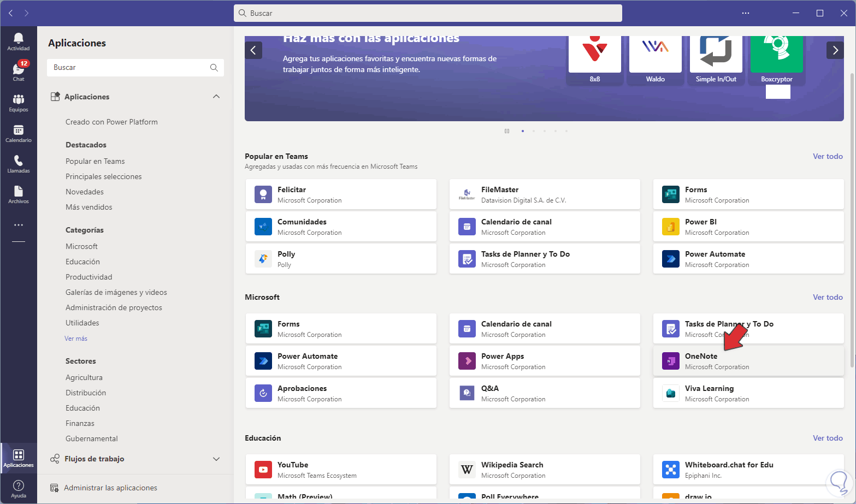Screen dimensions: 856x504
Task: Select the Finanzas sector
Action: coord(80,423)
